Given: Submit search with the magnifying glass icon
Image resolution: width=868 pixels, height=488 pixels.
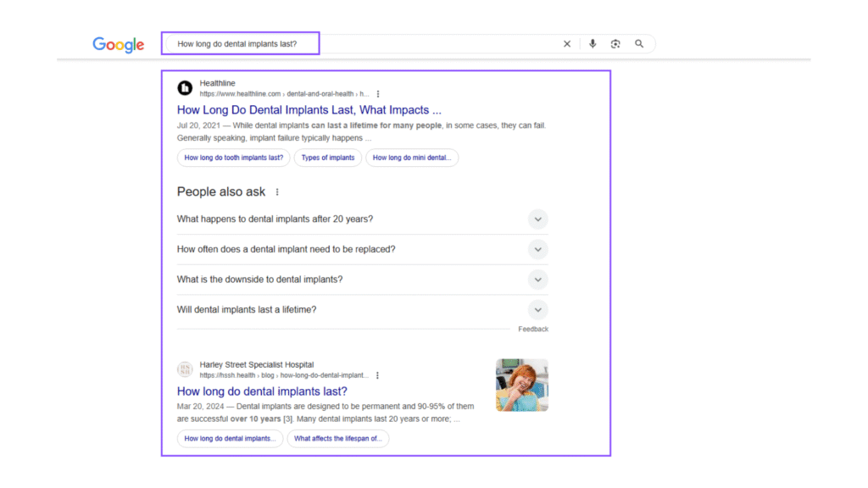Looking at the screenshot, I should coord(639,44).
